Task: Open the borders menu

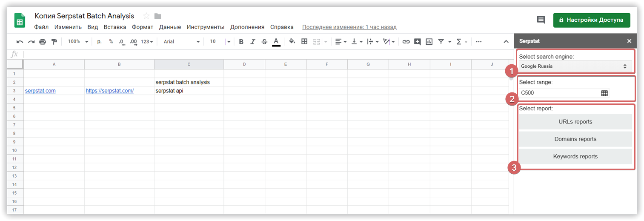Action: point(304,42)
